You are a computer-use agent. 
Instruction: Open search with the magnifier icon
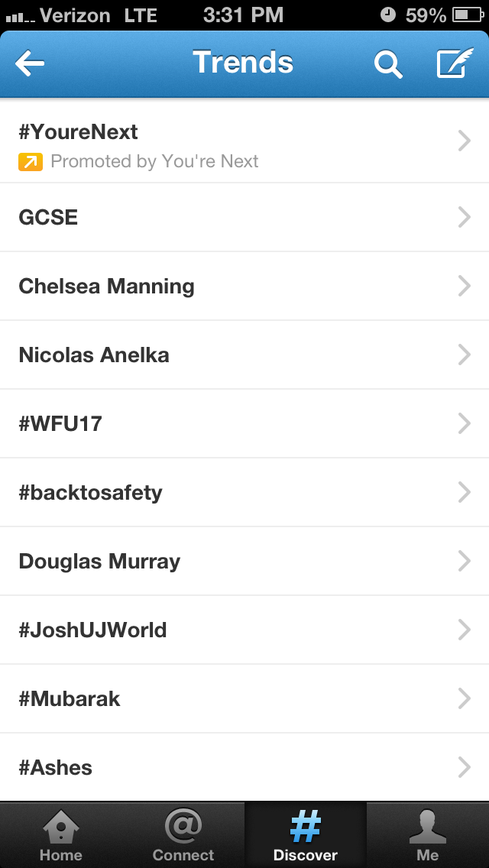(x=387, y=64)
